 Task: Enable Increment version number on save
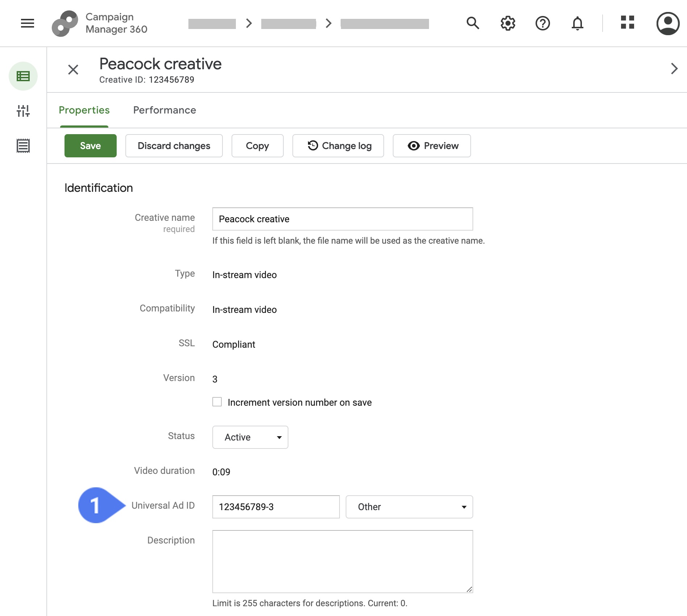(217, 402)
